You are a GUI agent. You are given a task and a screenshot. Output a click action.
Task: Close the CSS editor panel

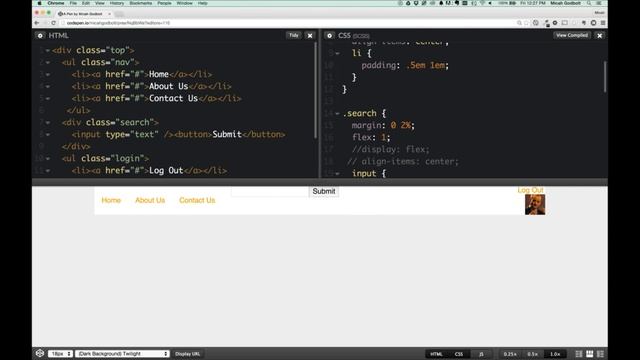point(600,36)
